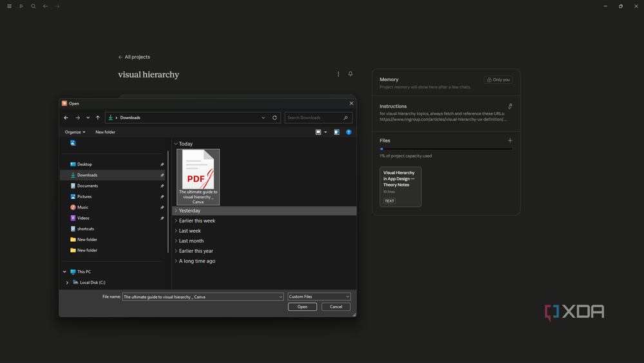Toggle the preview pane icon
The width and height of the screenshot is (644, 363).
pyautogui.click(x=337, y=132)
